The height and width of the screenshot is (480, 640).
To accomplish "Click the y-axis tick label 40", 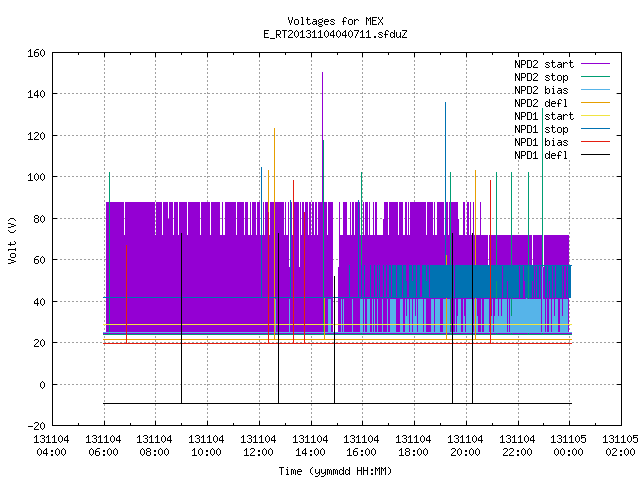I will tap(39, 302).
